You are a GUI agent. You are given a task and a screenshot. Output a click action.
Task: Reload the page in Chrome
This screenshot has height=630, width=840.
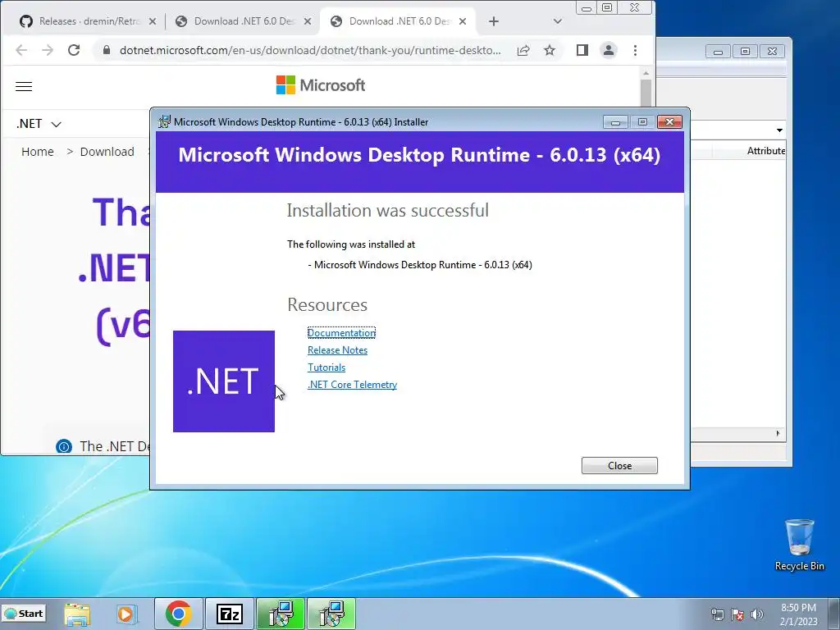point(74,50)
